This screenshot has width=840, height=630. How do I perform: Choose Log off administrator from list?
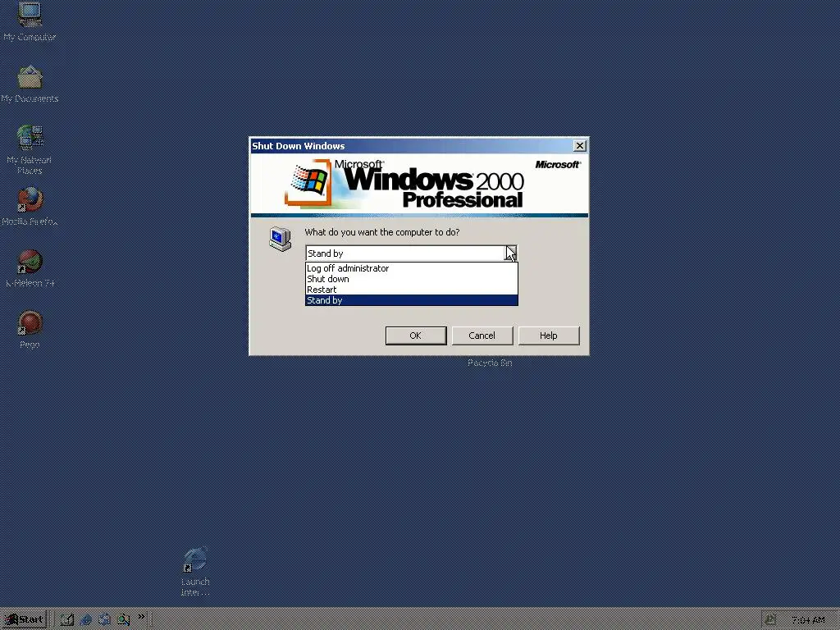(412, 268)
